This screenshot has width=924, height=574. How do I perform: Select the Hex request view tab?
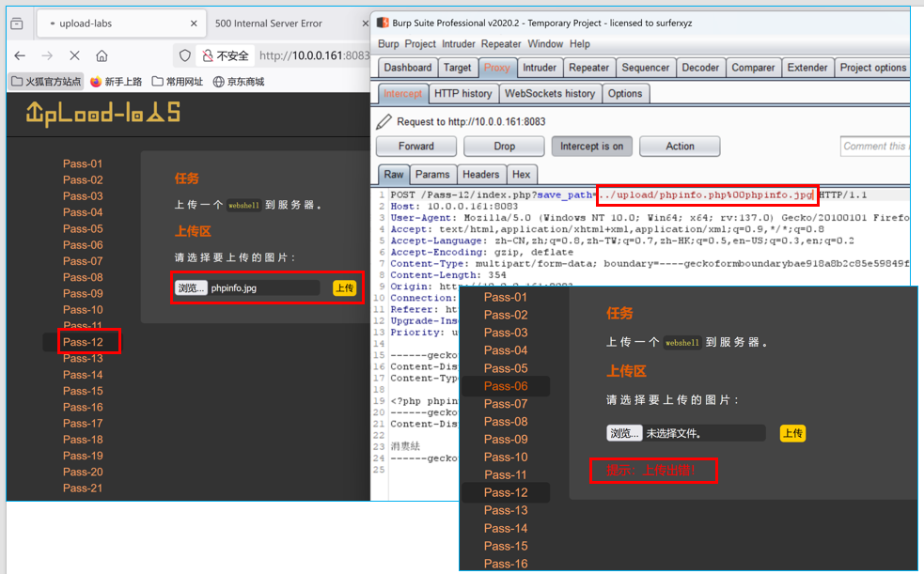tap(521, 175)
